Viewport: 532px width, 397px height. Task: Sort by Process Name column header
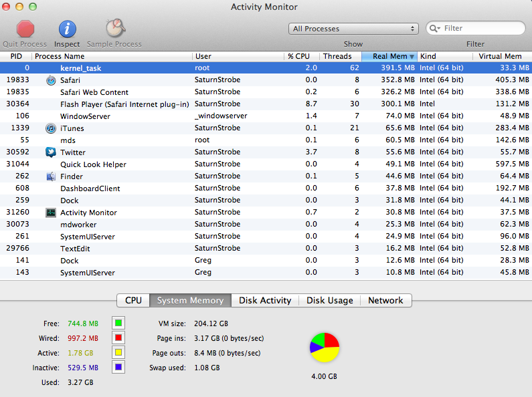tap(112, 56)
